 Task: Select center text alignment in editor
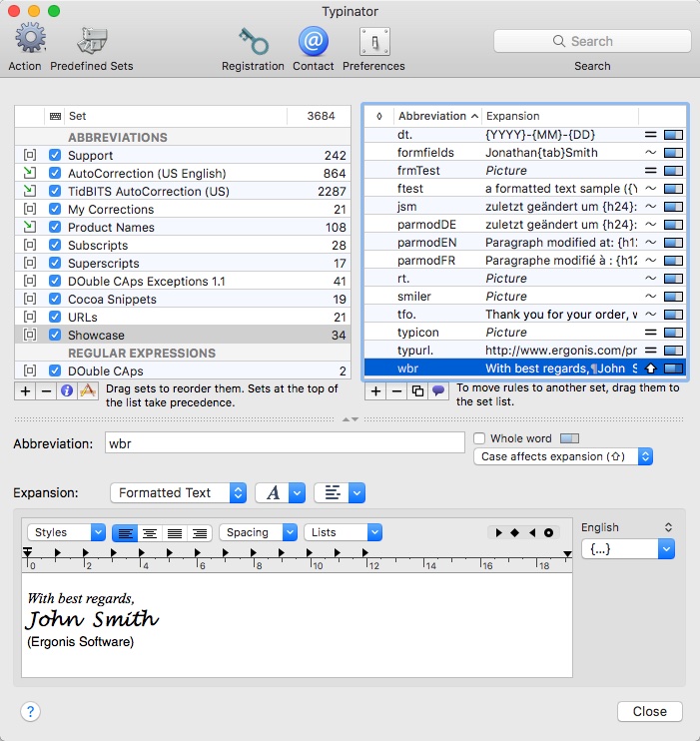[x=149, y=533]
